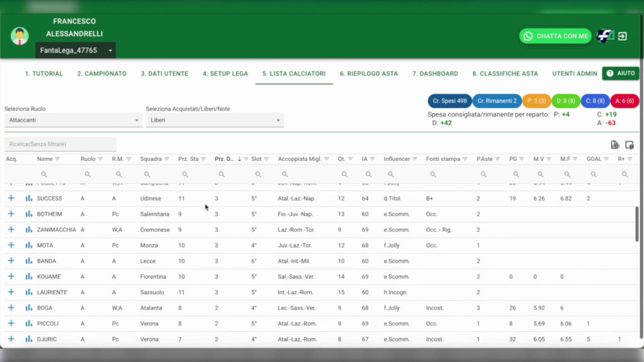
Task: Add DJURIC with the plus icon
Action: point(11,339)
